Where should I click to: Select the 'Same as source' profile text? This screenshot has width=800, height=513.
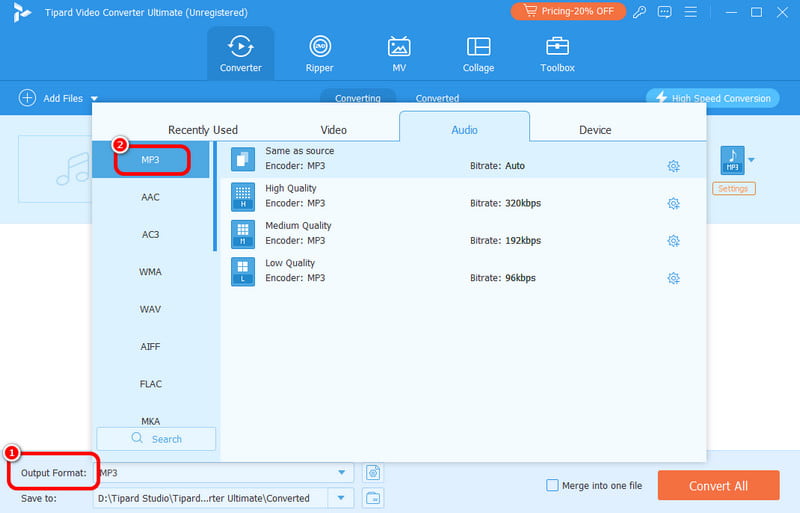click(299, 151)
